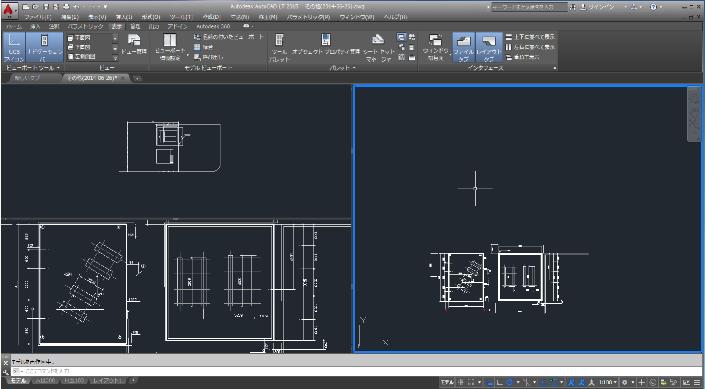Open the Help question mark icon

[x=653, y=7]
